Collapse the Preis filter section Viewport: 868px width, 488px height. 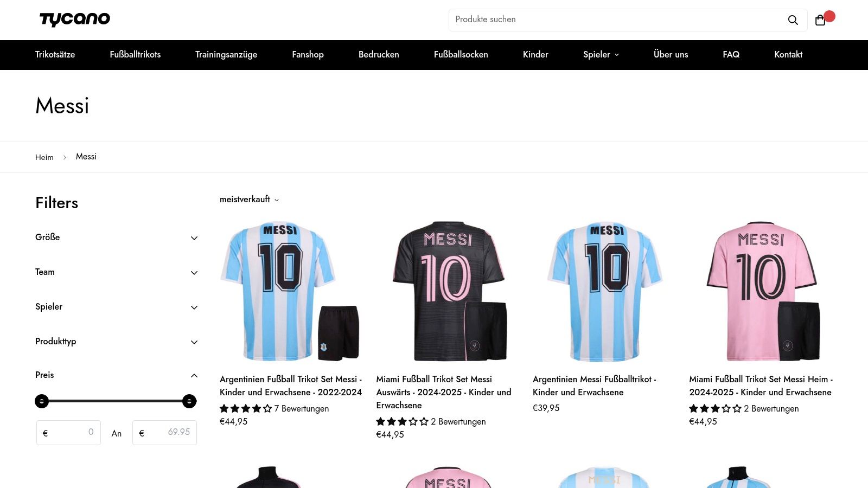click(117, 375)
